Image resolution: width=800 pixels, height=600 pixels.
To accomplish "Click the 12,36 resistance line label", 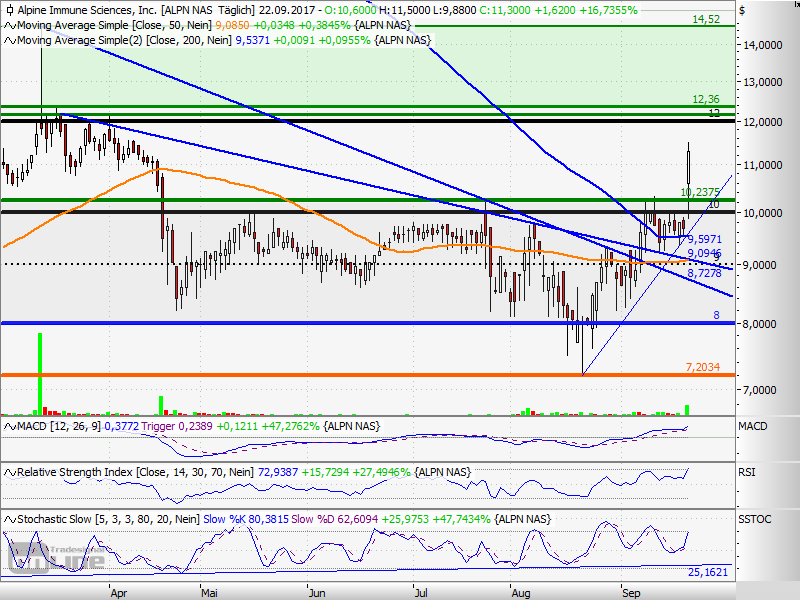I will pos(706,99).
